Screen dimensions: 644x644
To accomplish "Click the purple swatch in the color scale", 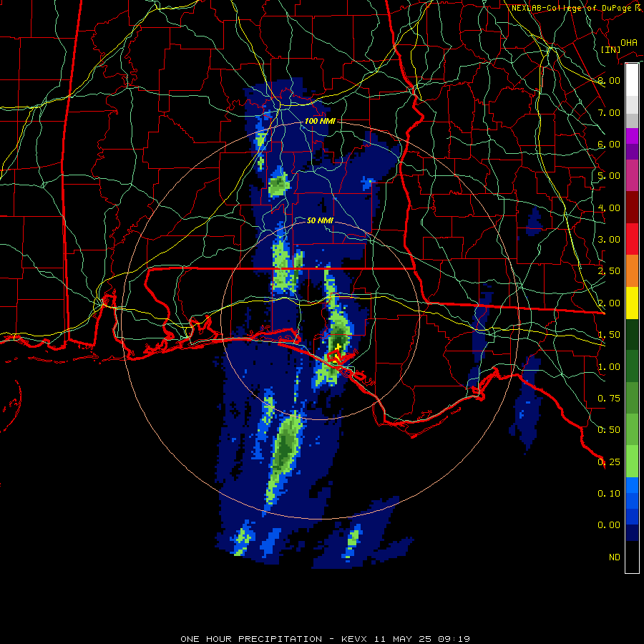I will click(632, 152).
